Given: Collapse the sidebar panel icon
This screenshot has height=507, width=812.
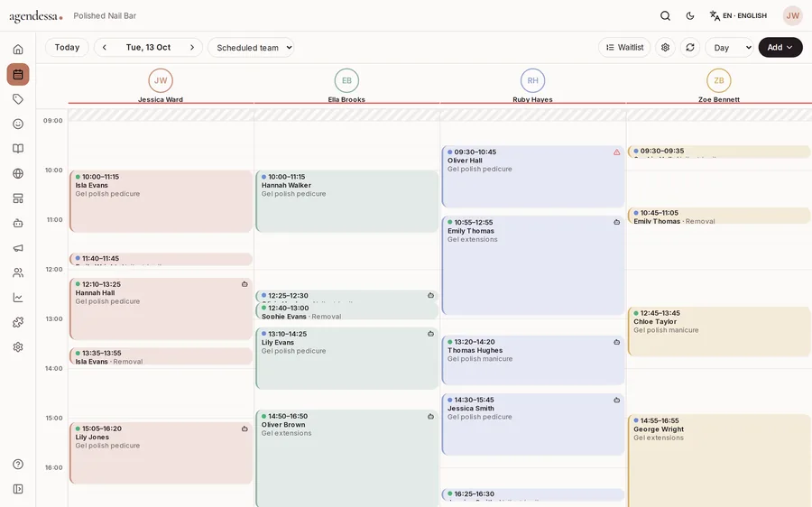Looking at the screenshot, I should (x=18, y=489).
